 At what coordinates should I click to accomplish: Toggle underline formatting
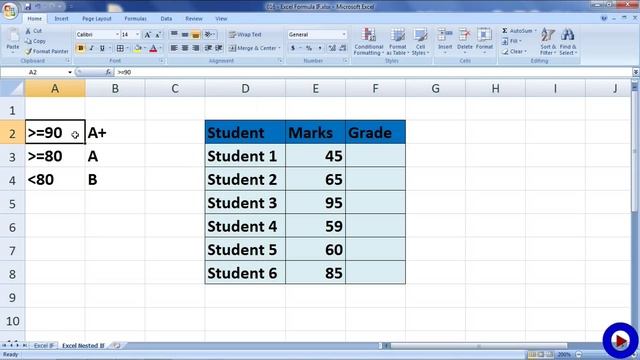click(102, 48)
